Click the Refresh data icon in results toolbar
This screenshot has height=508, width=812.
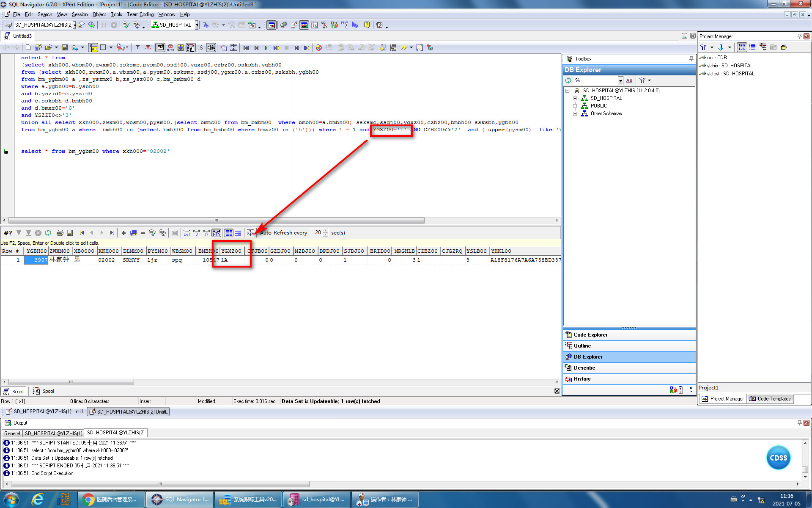pyautogui.click(x=48, y=233)
